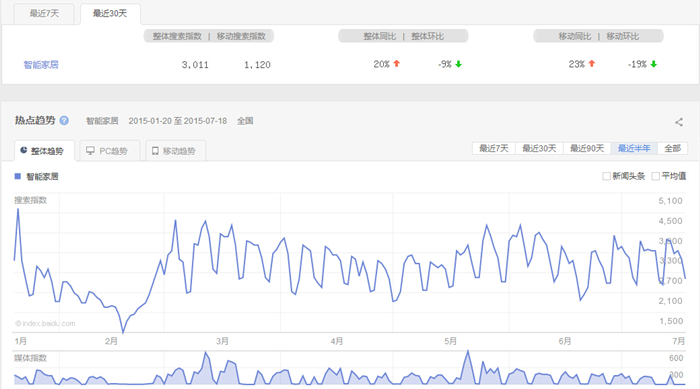700x389 pixels.
Task: Open the help question-mark icon beside 热点趋势
Action: (64, 121)
